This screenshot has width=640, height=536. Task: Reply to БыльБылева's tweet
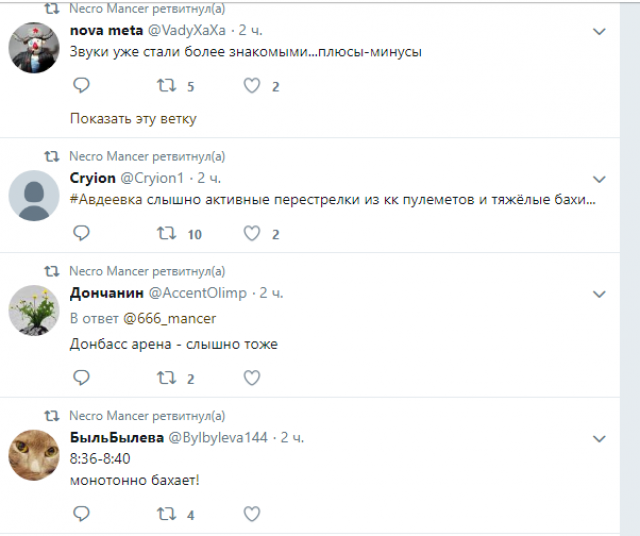(x=82, y=514)
